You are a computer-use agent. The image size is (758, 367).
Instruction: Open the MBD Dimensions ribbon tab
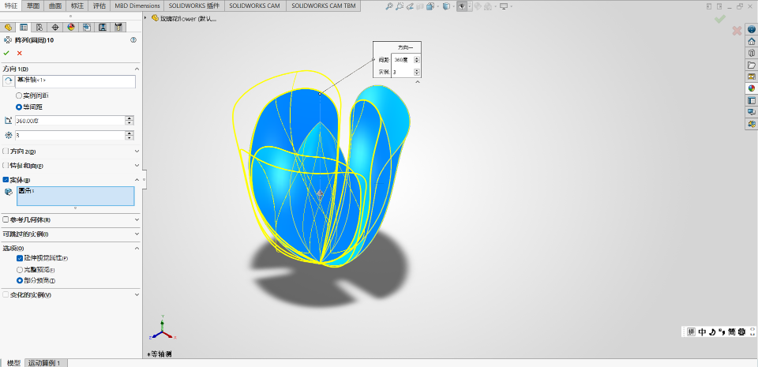click(x=137, y=6)
